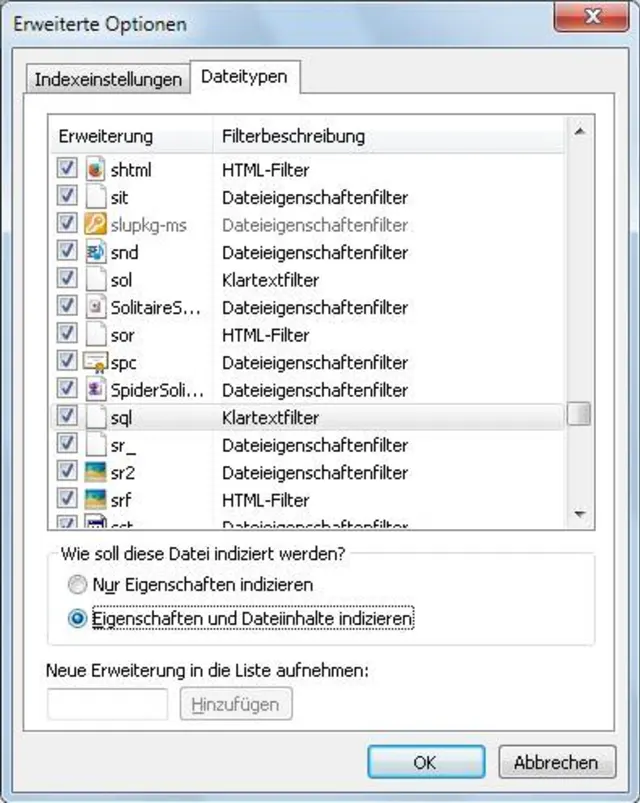Toggle the srf extension checkbox
This screenshot has width=640, height=803.
(x=67, y=498)
